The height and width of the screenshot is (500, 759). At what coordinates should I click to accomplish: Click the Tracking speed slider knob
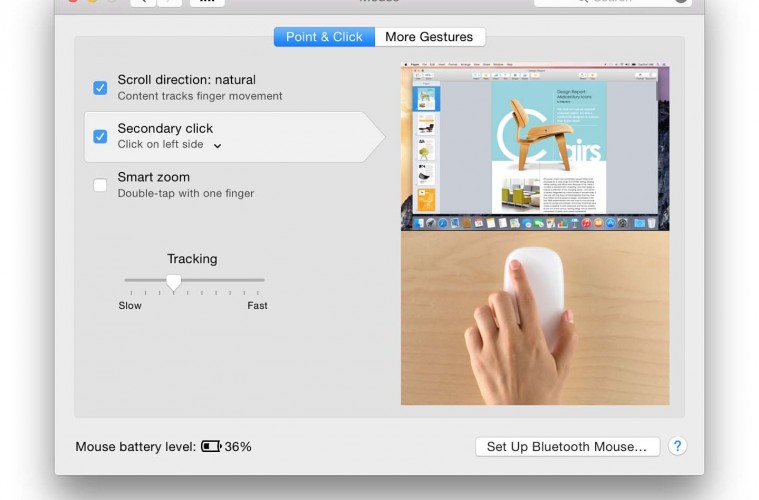coord(174,282)
